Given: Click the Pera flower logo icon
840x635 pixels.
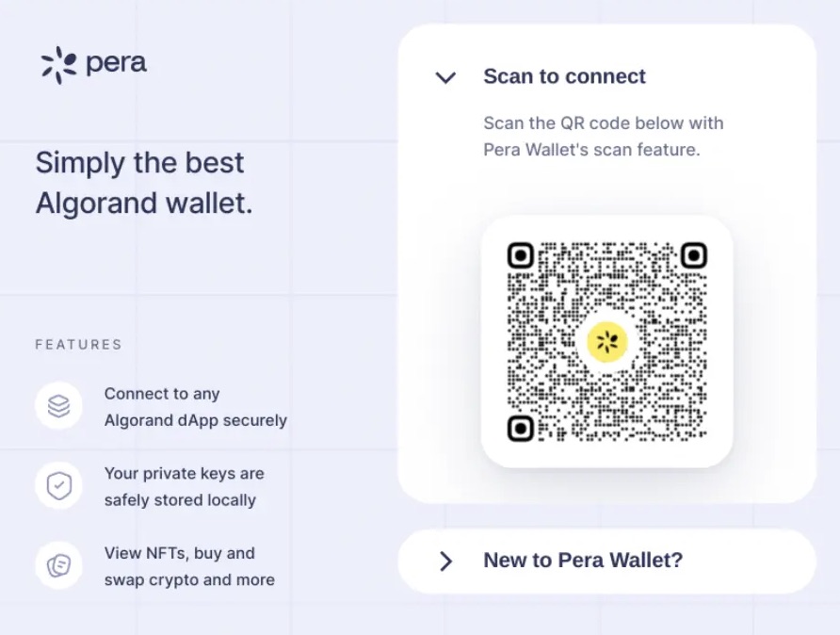Looking at the screenshot, I should [58, 64].
